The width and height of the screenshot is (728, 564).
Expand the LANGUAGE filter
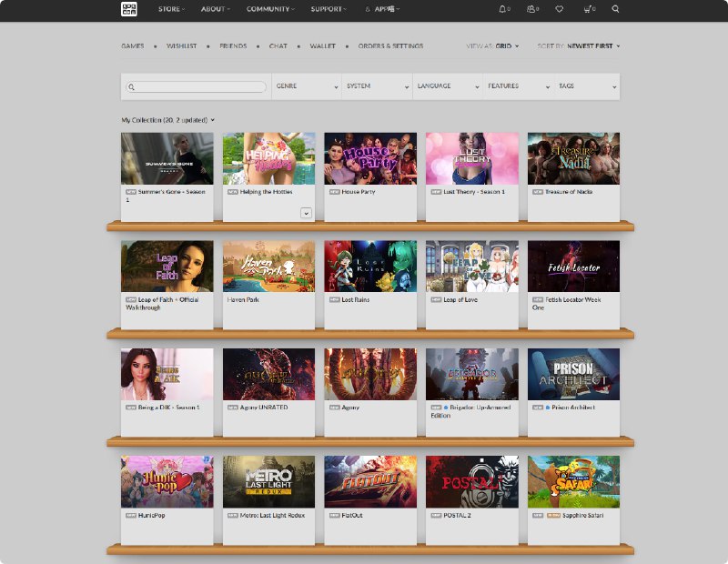448,86
